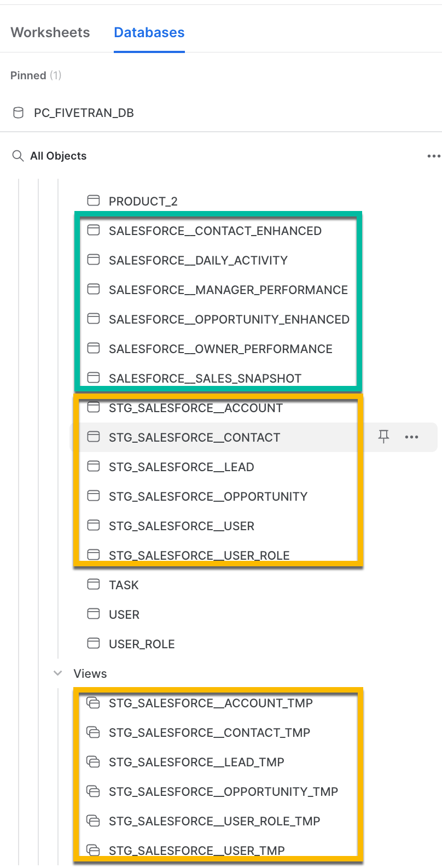Screen dimensions: 442x868
Task: Open the STG_SALESFORCE__LEAD table
Action: 181,467
